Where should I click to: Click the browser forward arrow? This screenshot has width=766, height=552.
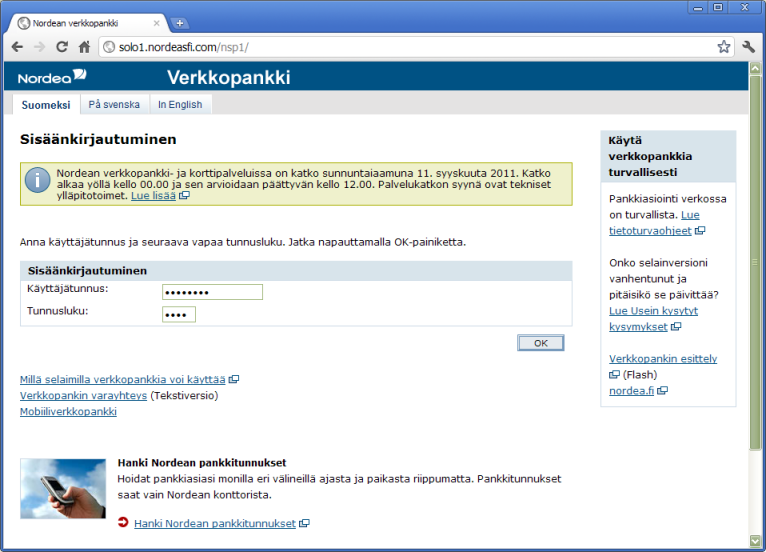click(40, 47)
